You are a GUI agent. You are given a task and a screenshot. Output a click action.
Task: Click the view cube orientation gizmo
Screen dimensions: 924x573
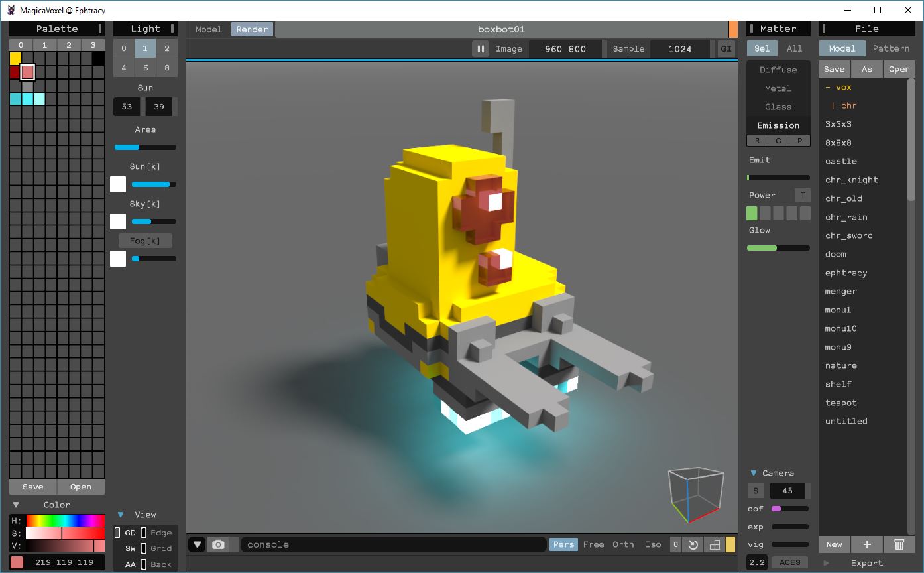coord(695,495)
